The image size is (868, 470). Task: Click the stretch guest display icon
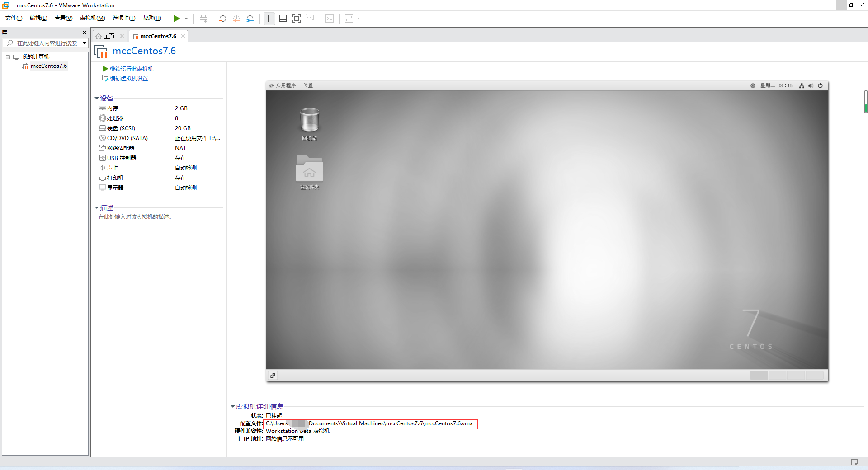point(349,19)
